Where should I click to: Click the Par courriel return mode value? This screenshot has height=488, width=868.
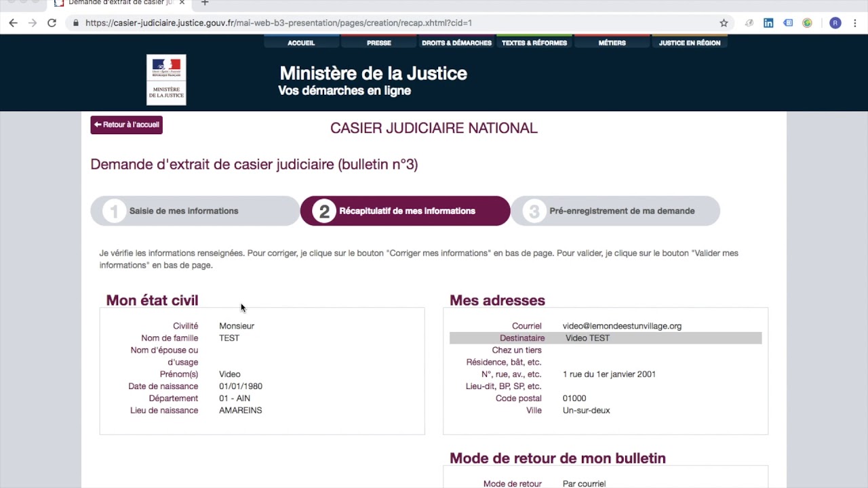coord(584,483)
